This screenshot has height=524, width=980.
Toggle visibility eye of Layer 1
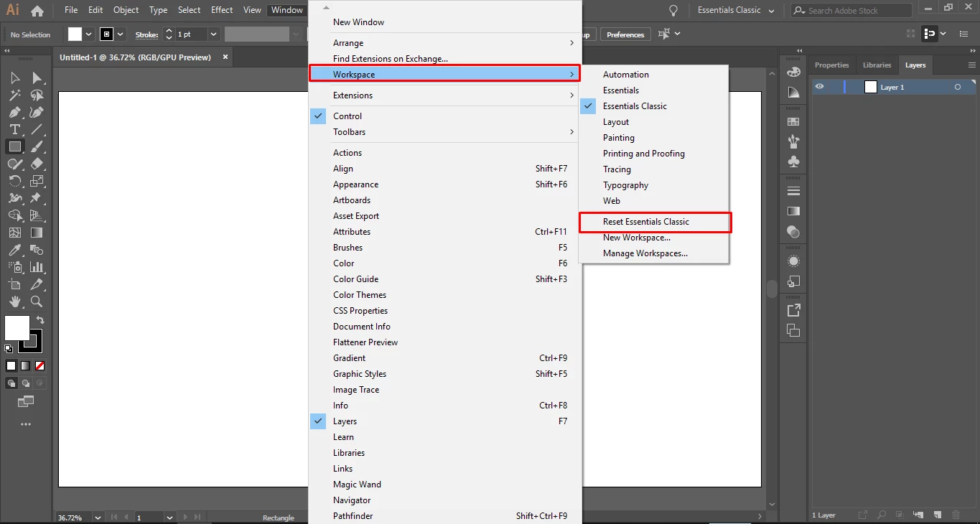[x=819, y=87]
